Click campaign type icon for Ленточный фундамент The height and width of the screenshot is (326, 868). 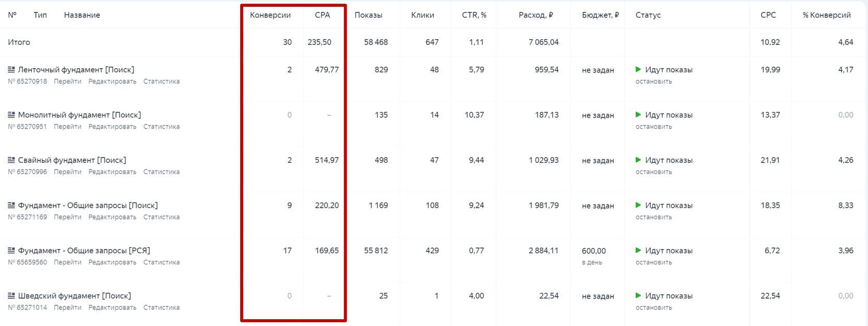[11, 69]
